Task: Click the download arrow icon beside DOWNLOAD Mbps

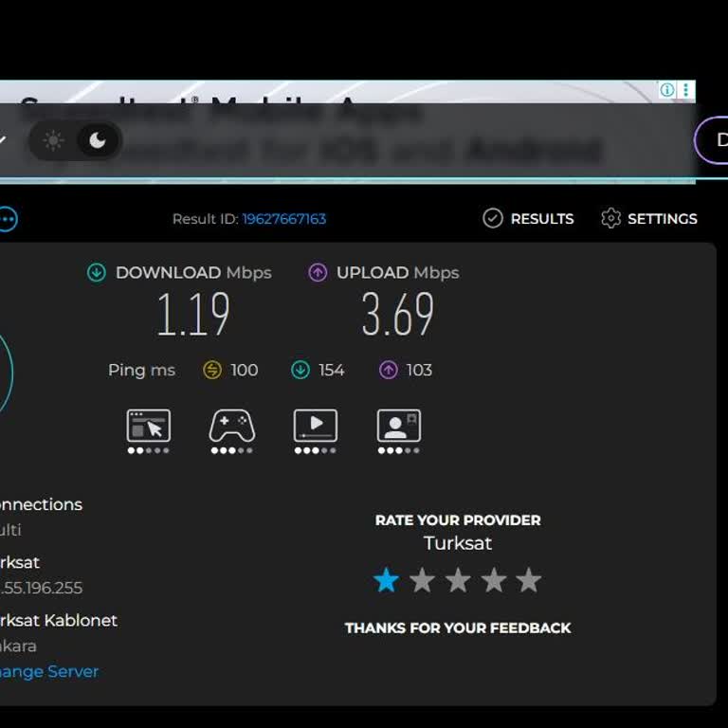Action: coord(97,273)
